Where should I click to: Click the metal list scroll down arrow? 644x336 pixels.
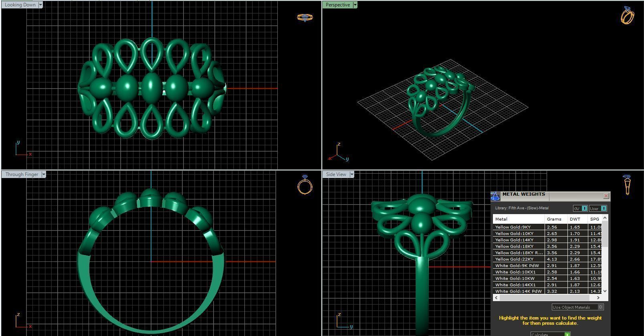[x=605, y=291]
